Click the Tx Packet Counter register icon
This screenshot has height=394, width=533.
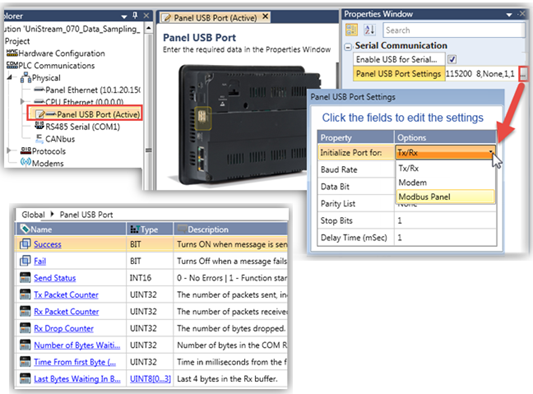pyautogui.click(x=25, y=294)
